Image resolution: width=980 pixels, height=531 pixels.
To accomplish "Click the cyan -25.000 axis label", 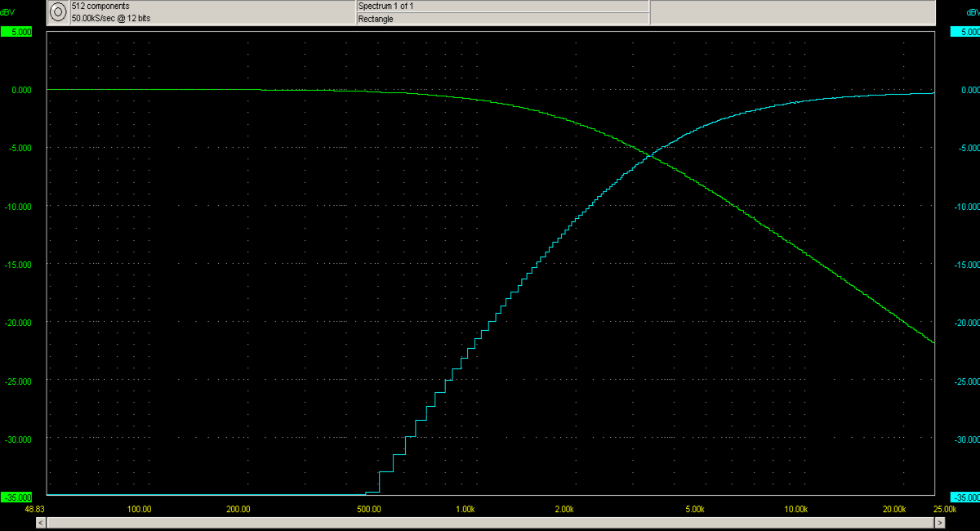I will 966,382.
